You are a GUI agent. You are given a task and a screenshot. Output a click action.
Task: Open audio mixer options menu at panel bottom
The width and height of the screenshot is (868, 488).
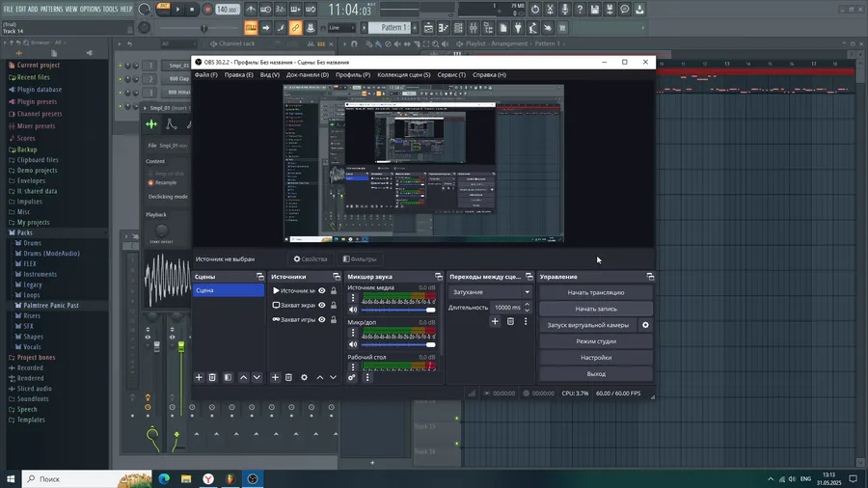coord(367,377)
